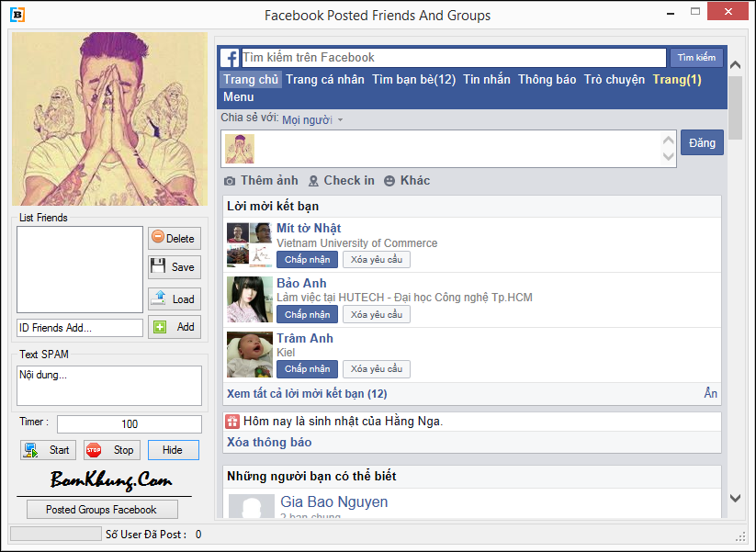Save the friends list
The image size is (756, 552).
coord(174,266)
